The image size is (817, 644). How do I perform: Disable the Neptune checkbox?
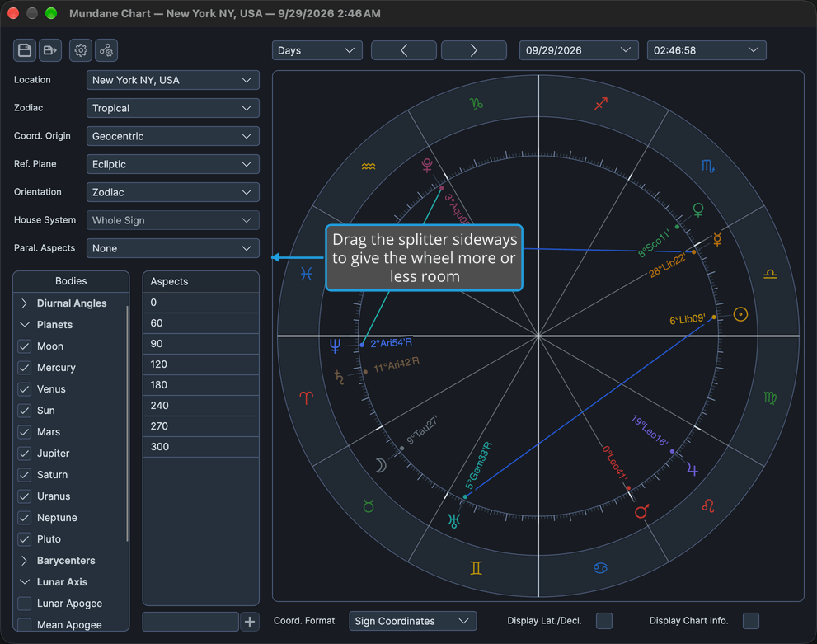25,518
